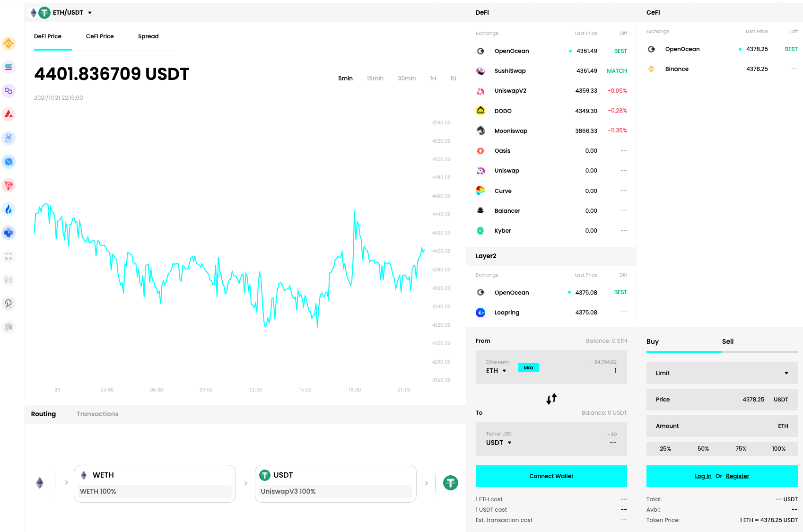The image size is (803, 532).
Task: Switch chart interval to 1H
Action: coord(433,78)
